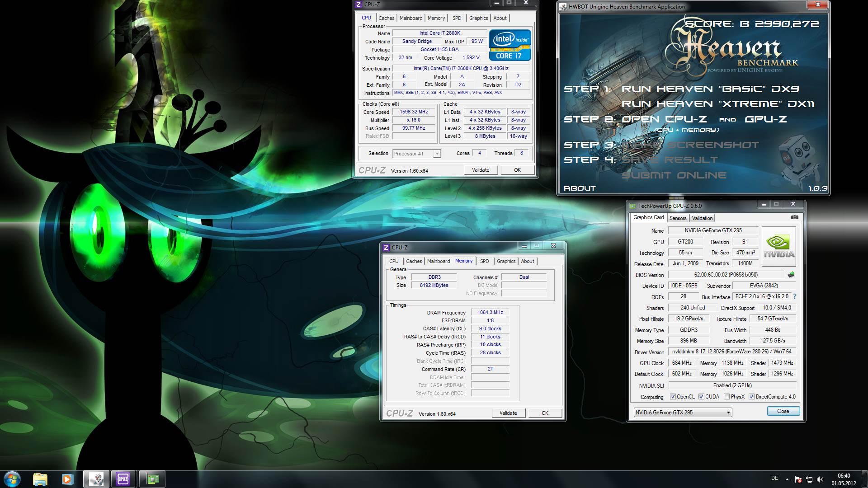Take GPU-Z screenshot with camera icon
Screen dimensions: 868x488
tap(794, 217)
